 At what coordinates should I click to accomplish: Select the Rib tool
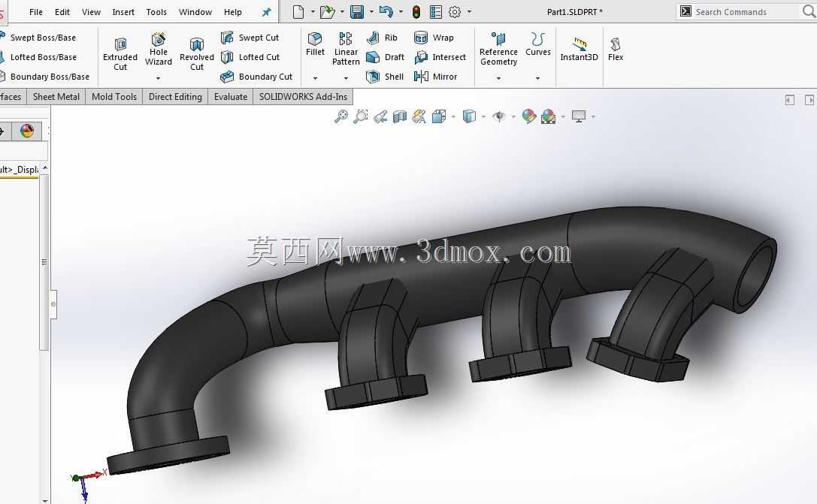point(382,38)
